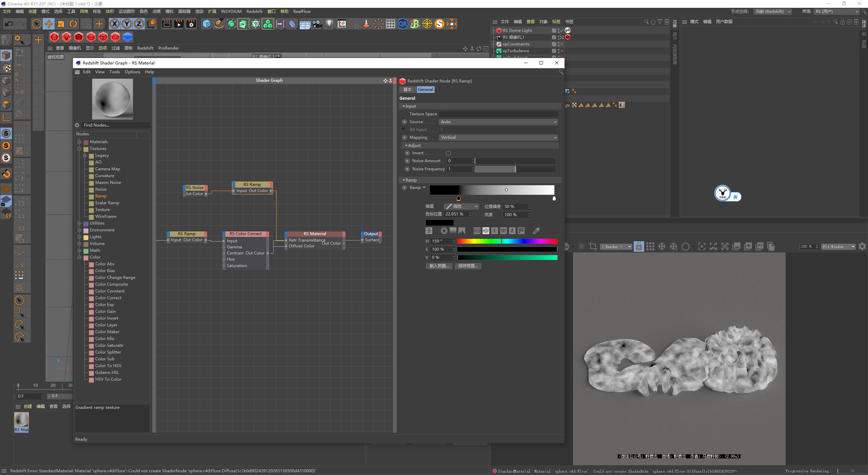Click the render settings clapperboard gear icon

point(191,24)
